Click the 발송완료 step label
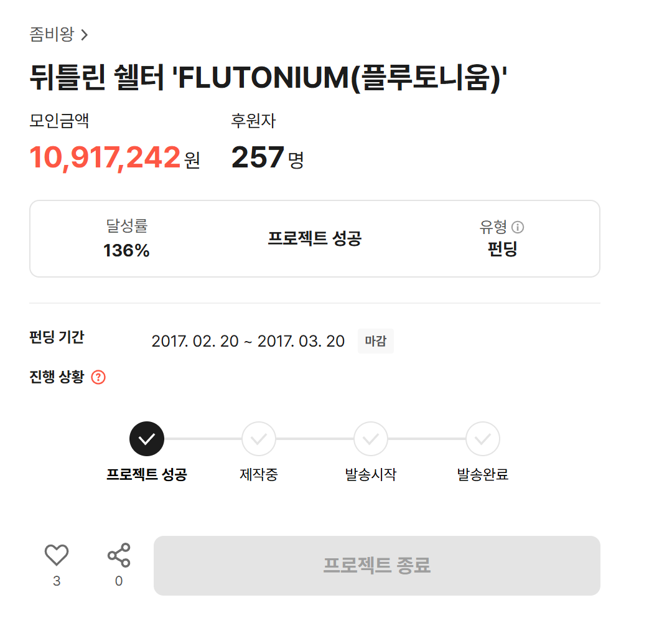The width and height of the screenshot is (672, 623). [x=483, y=475]
